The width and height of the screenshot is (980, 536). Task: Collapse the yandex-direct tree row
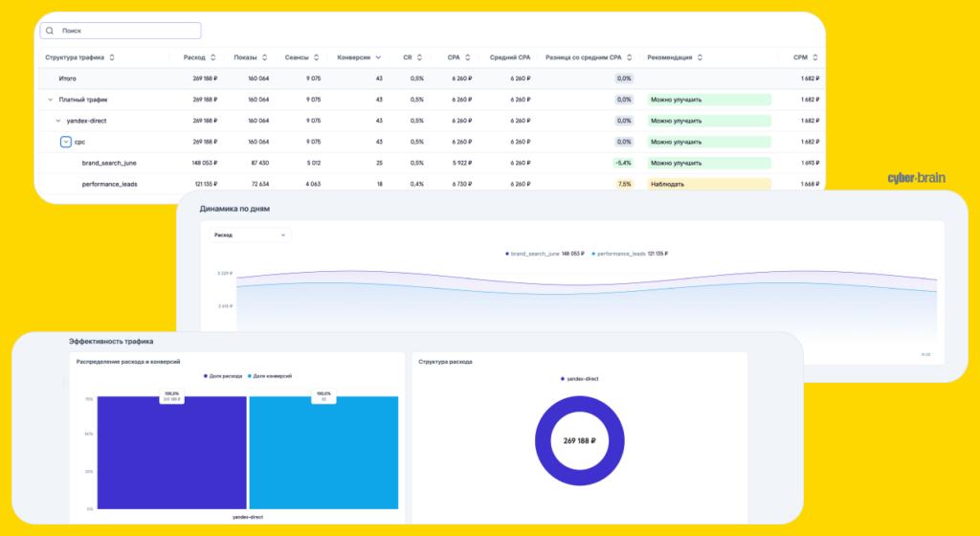[x=58, y=121]
